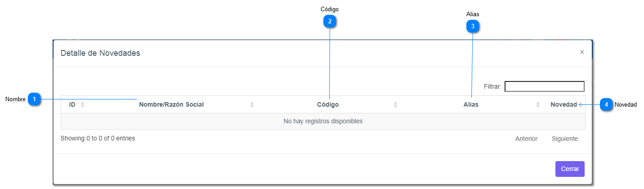Screen dimensions: 644x189
Task: Click the sort arrows in the ID column
Action: tap(82, 105)
